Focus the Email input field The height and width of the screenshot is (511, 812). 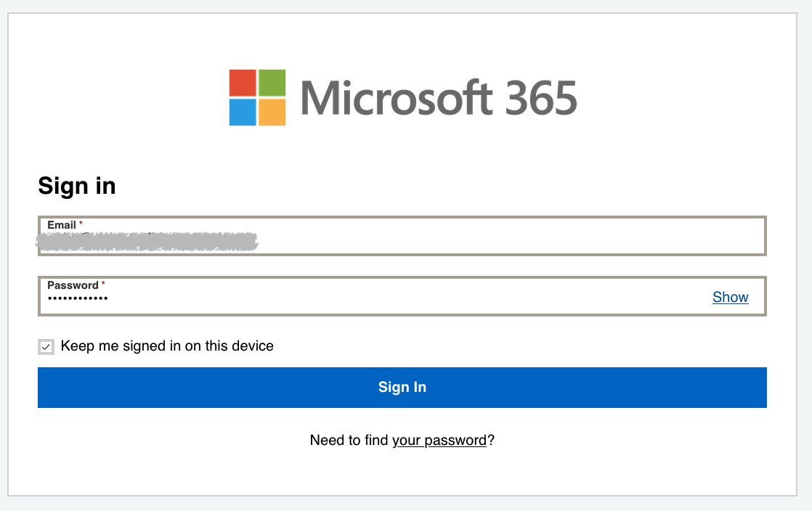pos(508,240)
